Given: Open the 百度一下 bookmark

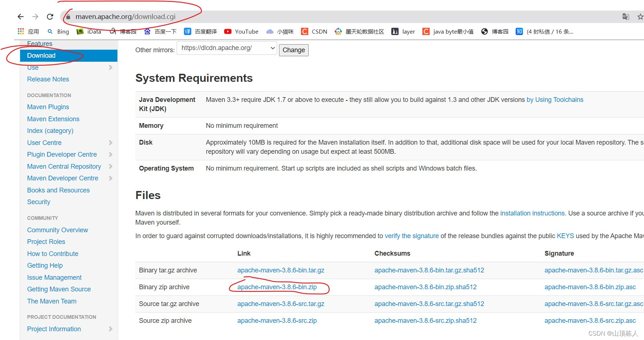Looking at the screenshot, I should 161,31.
